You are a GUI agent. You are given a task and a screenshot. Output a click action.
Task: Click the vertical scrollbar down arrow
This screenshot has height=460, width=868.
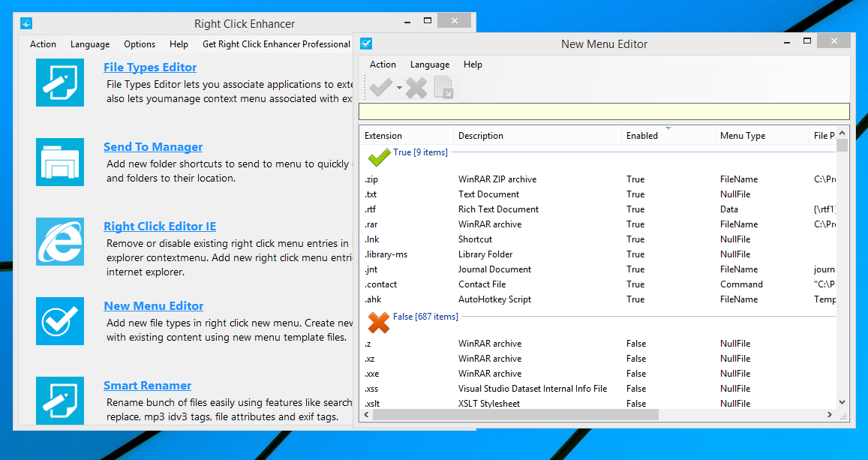tap(842, 402)
